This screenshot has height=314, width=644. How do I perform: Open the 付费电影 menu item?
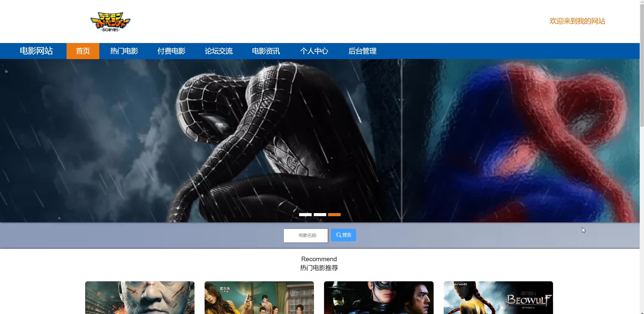(171, 51)
